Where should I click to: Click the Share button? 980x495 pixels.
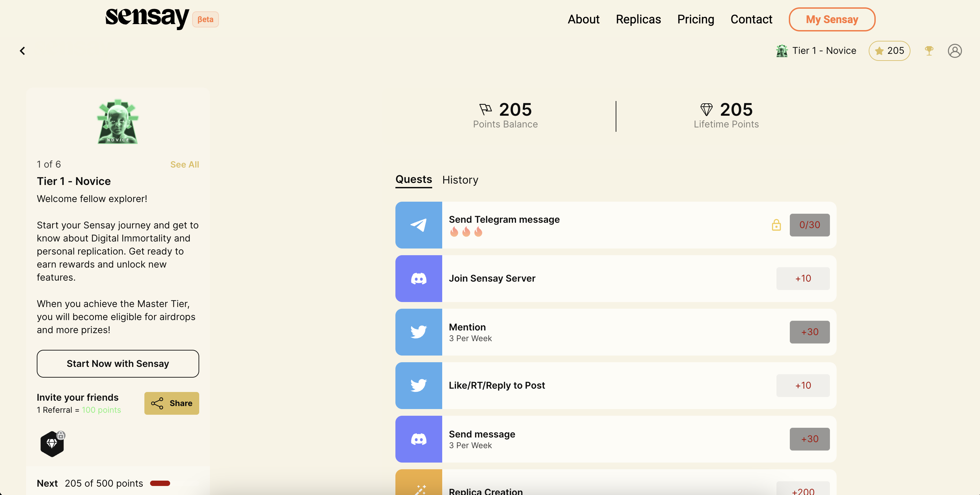pos(171,403)
